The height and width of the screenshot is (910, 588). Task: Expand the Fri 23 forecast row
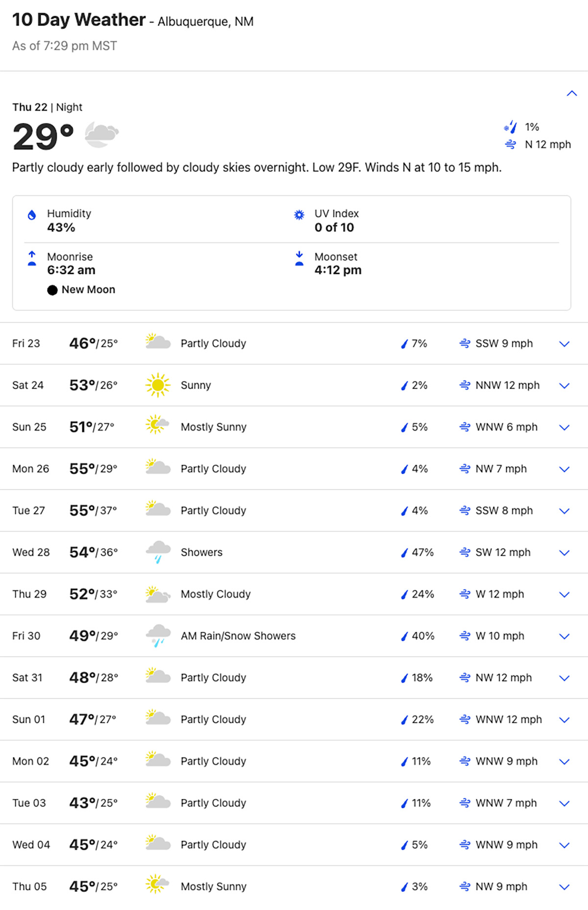tap(564, 344)
